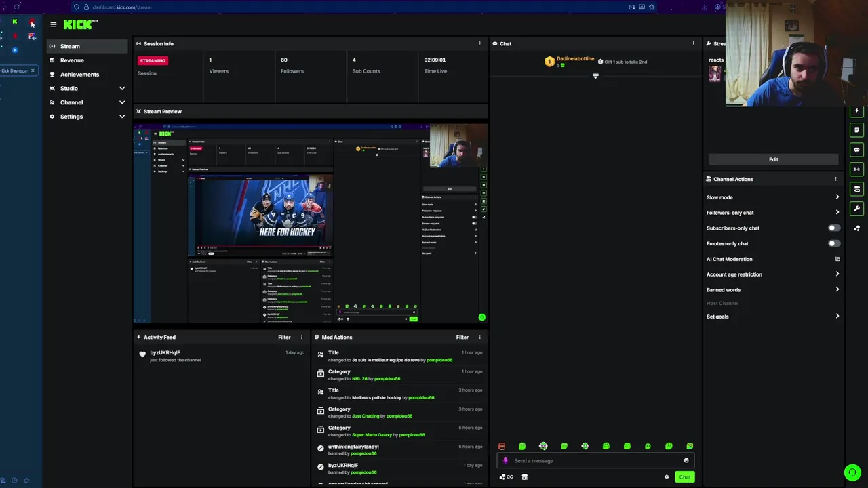Click the green Kick logo

[x=81, y=24]
